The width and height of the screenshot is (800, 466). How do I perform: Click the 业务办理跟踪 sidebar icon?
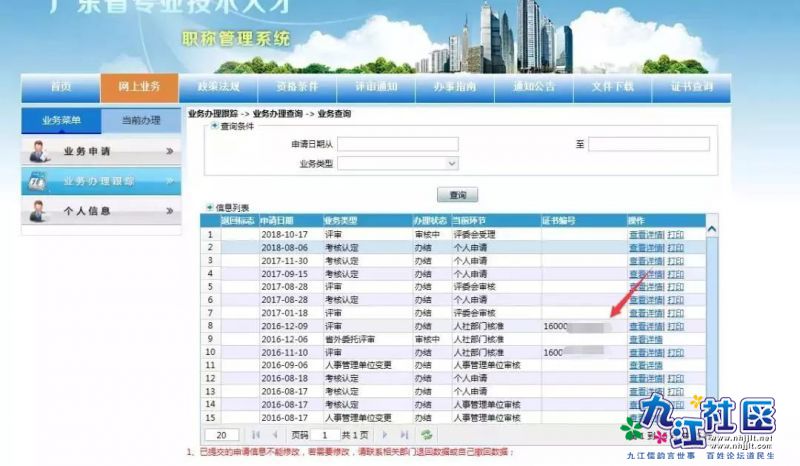point(36,181)
